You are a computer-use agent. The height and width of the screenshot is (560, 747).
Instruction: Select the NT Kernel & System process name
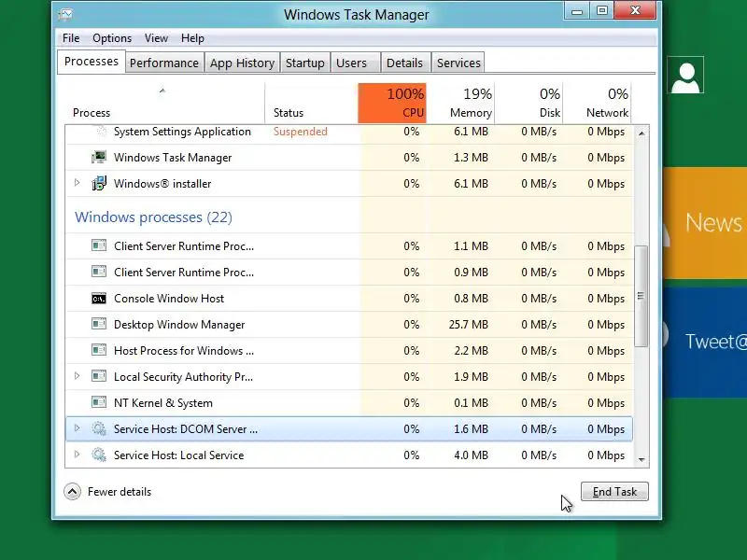coord(162,403)
